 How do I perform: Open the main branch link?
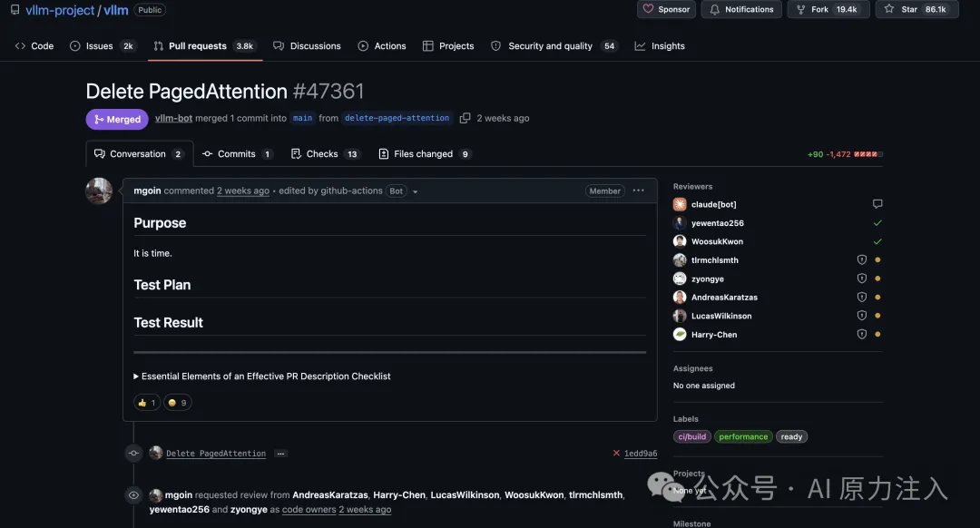[x=302, y=118]
